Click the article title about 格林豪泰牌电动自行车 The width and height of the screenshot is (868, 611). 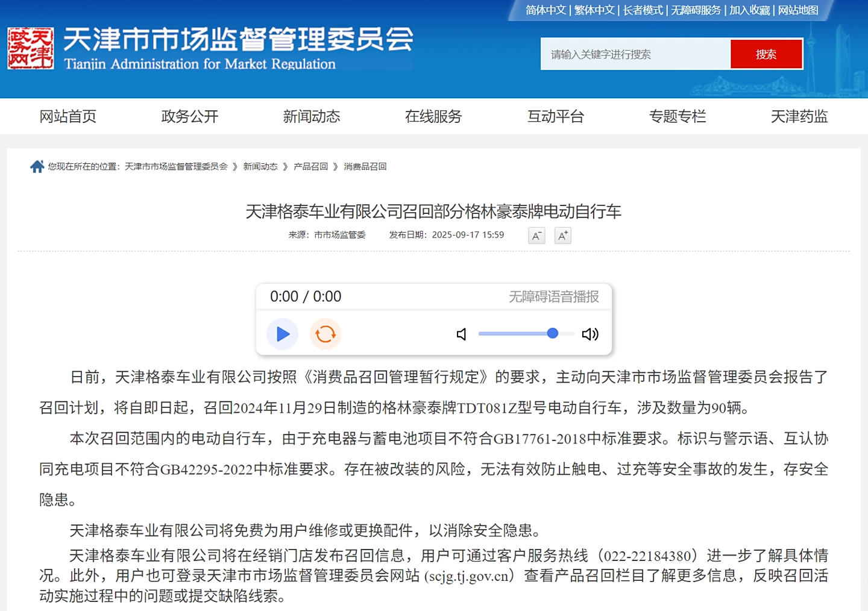point(433,211)
